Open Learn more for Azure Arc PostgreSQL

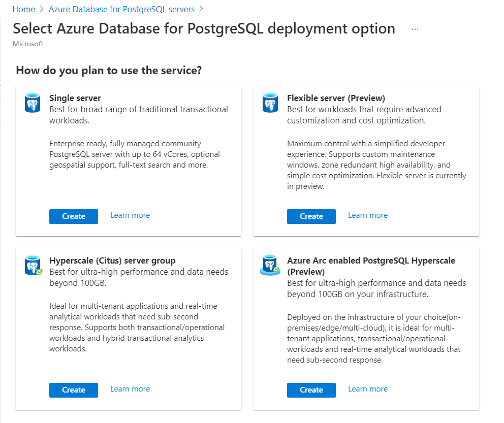click(x=368, y=389)
